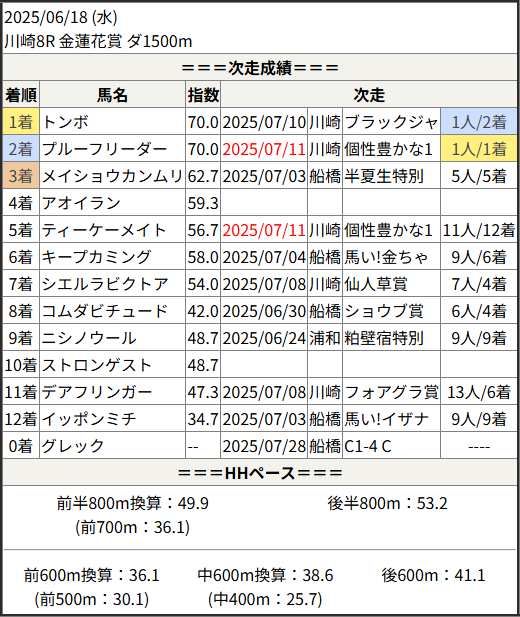Click the orange 3着 placing cell
520x617 pixels.
tap(21, 176)
